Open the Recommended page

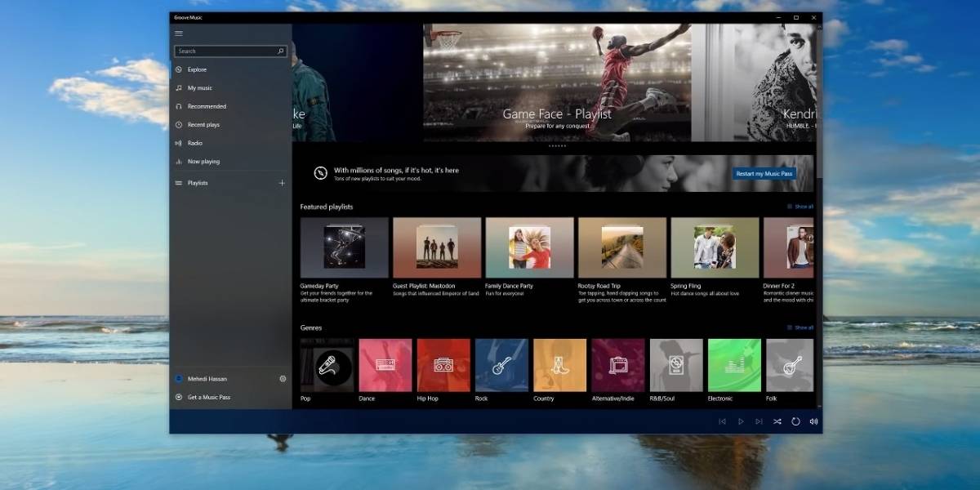click(x=230, y=106)
